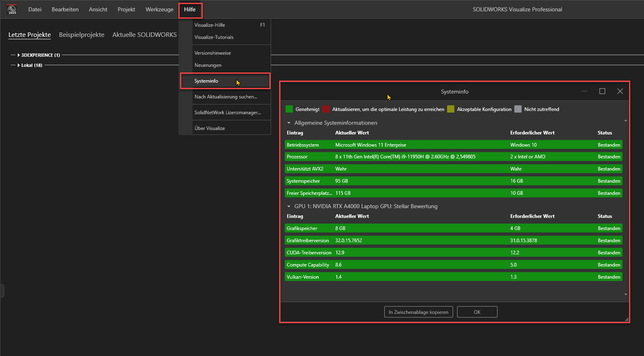Minimize the Systeminfo dialog

[x=585, y=92]
